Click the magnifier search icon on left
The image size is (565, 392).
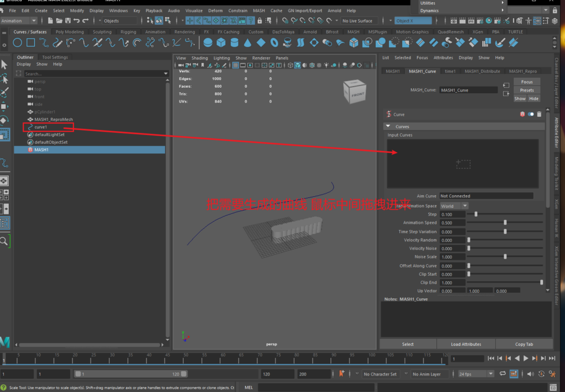click(4, 241)
